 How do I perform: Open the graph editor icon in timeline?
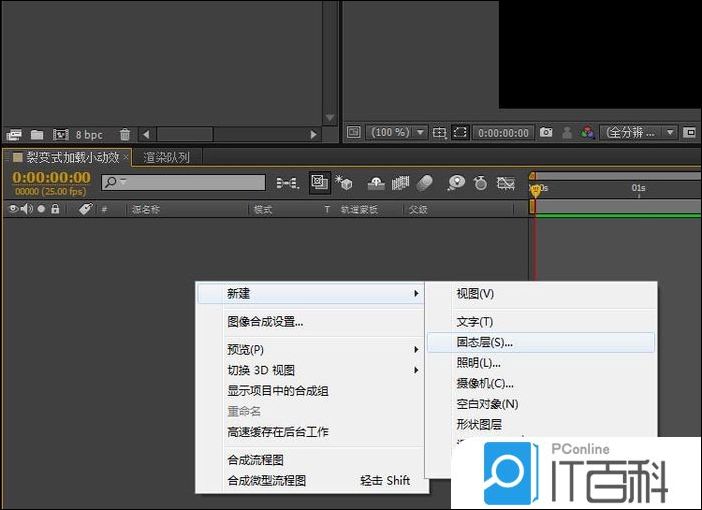pyautogui.click(x=506, y=183)
